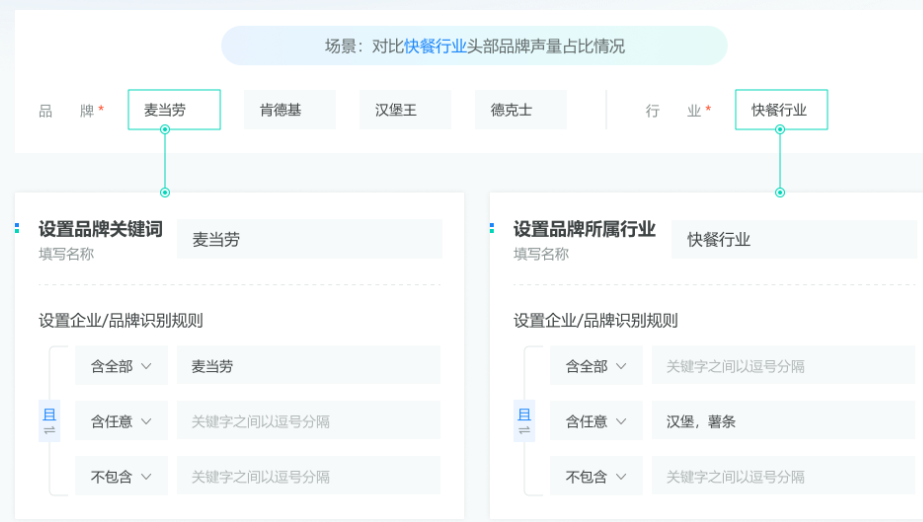Click 设置企业/品牌识别规则 label in industry panel
The image size is (923, 522).
click(596, 321)
